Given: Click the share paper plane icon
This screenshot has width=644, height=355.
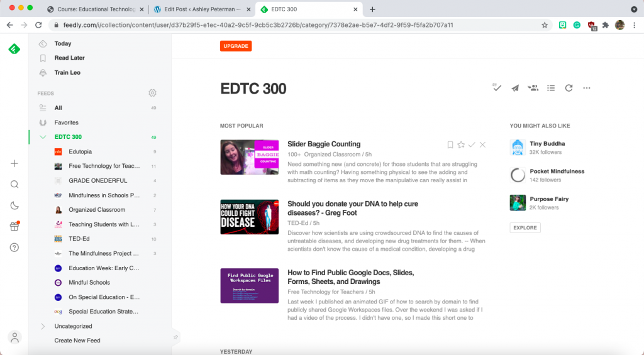Looking at the screenshot, I should pos(514,88).
